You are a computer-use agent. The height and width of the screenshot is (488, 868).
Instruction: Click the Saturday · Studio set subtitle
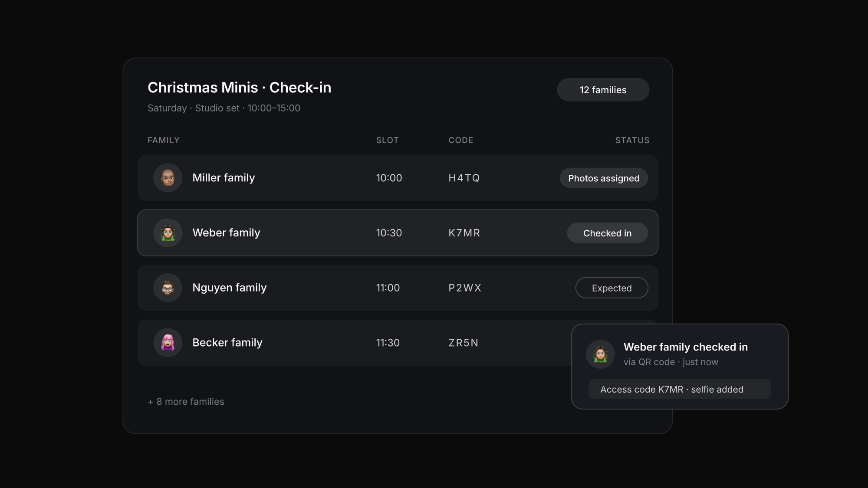(224, 108)
